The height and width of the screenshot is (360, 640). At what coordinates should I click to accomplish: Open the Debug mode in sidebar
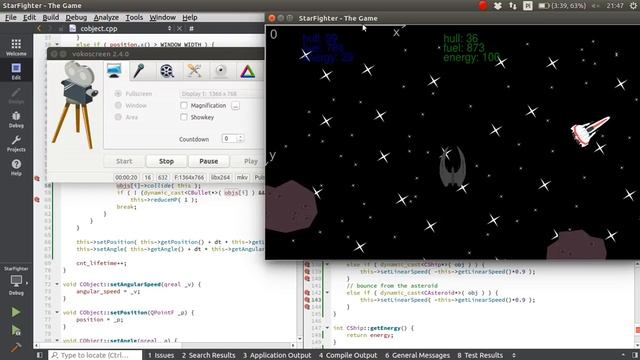pos(16,119)
